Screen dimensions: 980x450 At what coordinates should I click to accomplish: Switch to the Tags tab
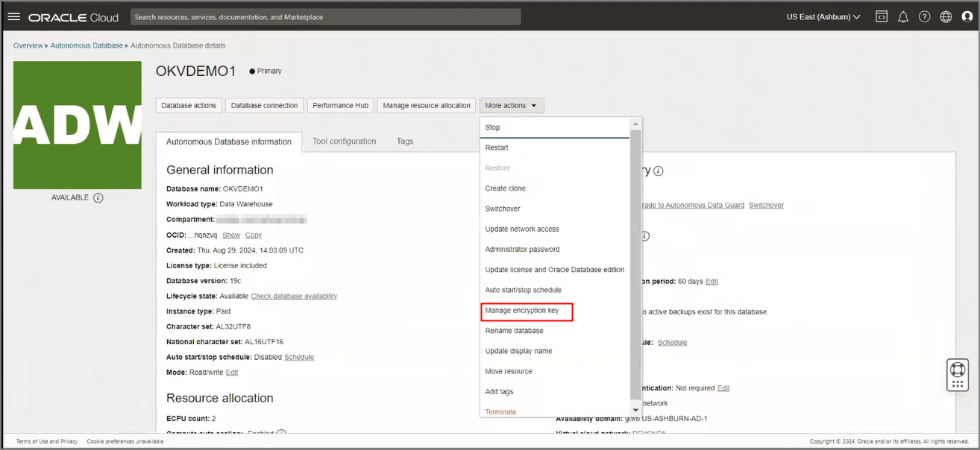pos(405,141)
